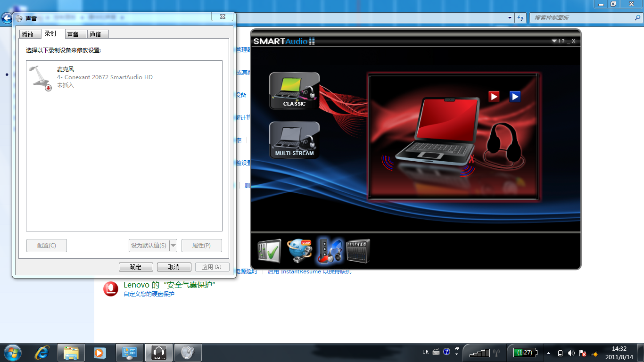644x362 pixels.
Task: Click the red play arrow in SmartAudio
Action: [494, 96]
